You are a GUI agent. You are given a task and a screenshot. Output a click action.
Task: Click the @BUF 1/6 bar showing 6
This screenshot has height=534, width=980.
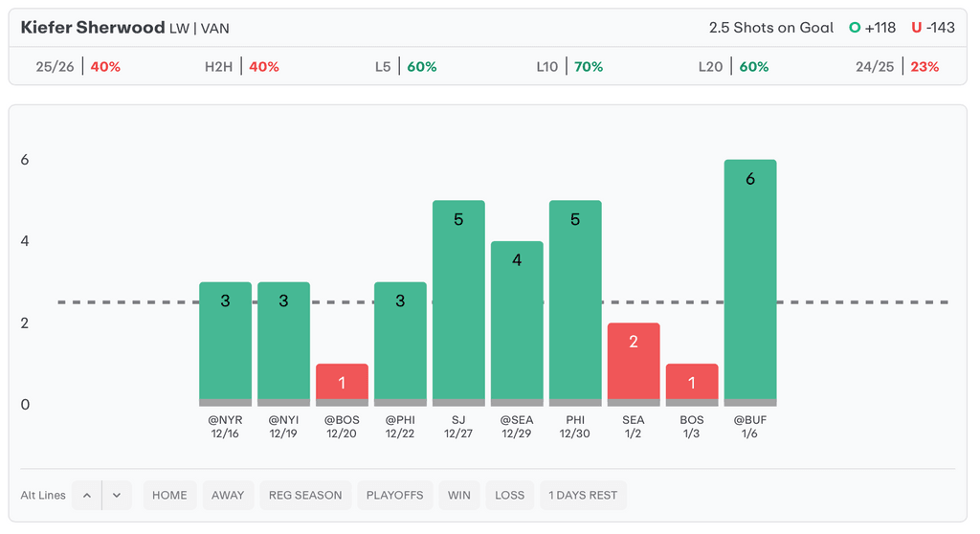(750, 282)
